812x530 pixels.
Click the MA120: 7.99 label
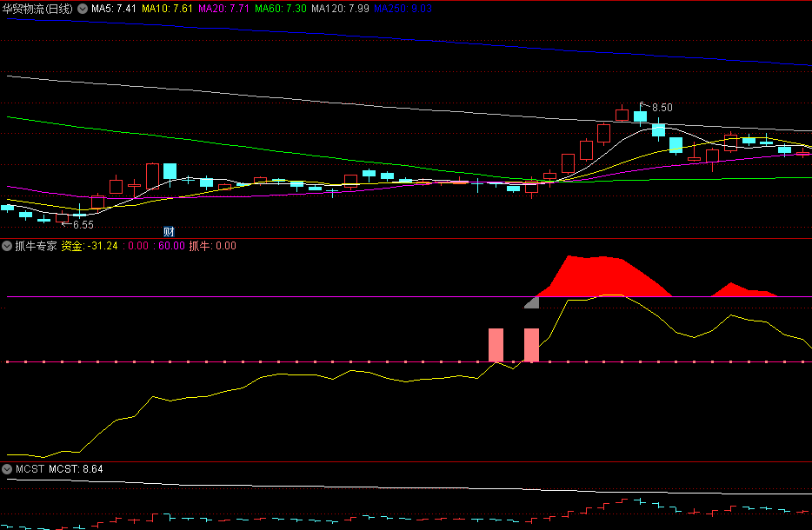[x=340, y=9]
